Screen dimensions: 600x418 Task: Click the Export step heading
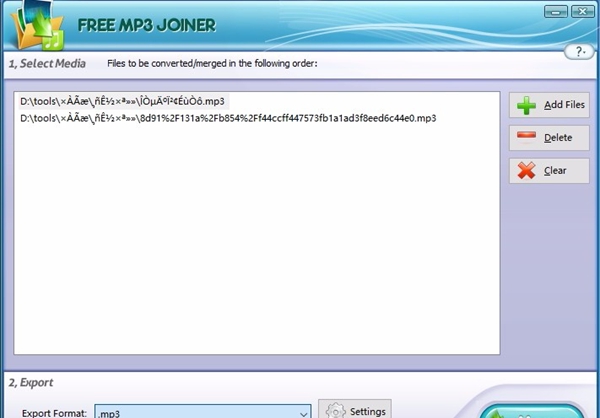click(x=31, y=382)
